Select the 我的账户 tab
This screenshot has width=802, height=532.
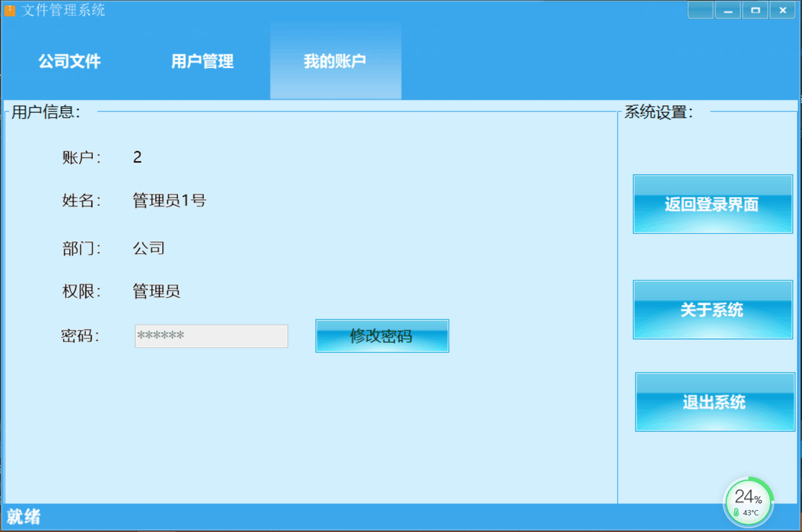[335, 61]
